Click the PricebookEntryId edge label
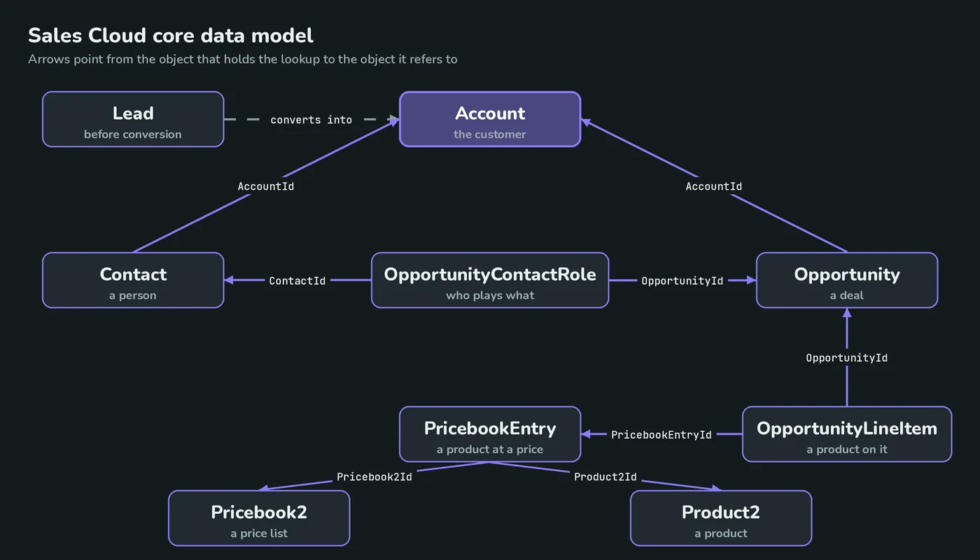 661,435
